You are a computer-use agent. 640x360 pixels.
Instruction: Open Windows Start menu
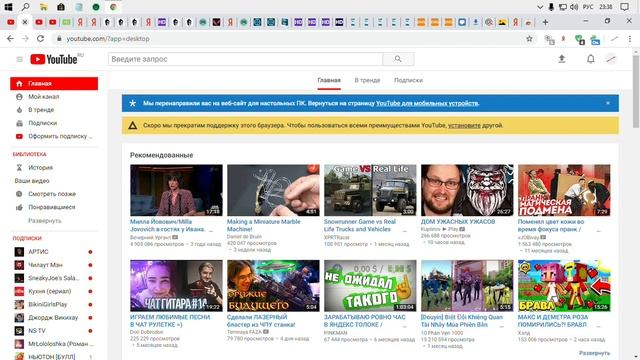[x=8, y=7]
